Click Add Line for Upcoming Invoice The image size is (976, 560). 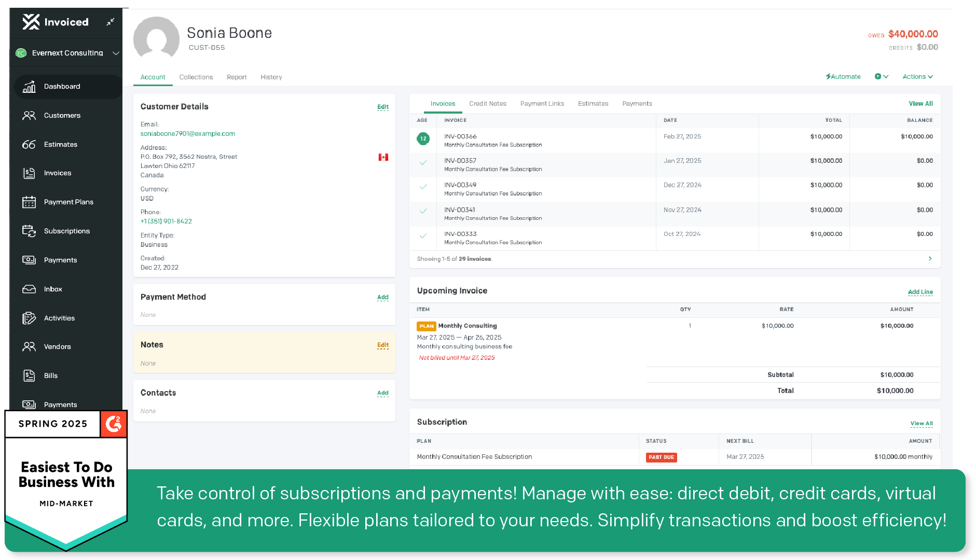pos(920,292)
